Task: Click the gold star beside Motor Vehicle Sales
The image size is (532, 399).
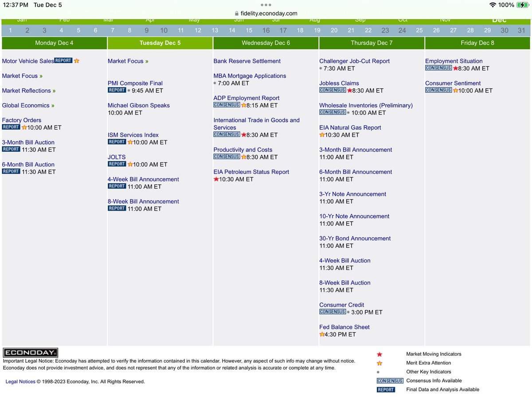Action: pyautogui.click(x=76, y=61)
